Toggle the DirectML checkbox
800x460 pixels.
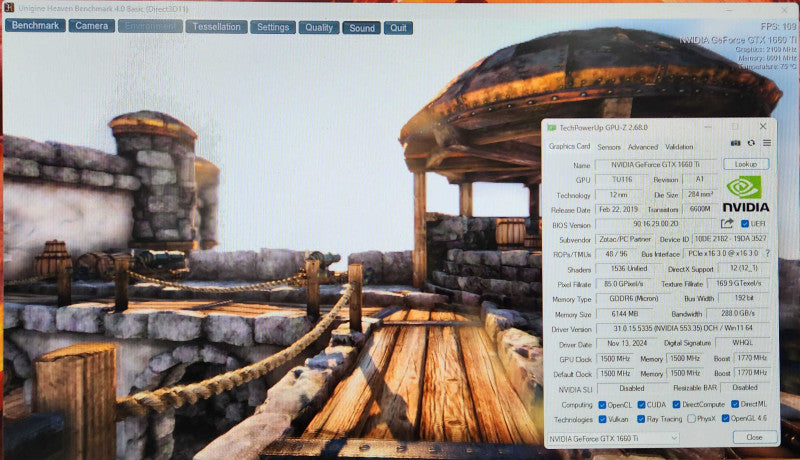[x=735, y=404]
